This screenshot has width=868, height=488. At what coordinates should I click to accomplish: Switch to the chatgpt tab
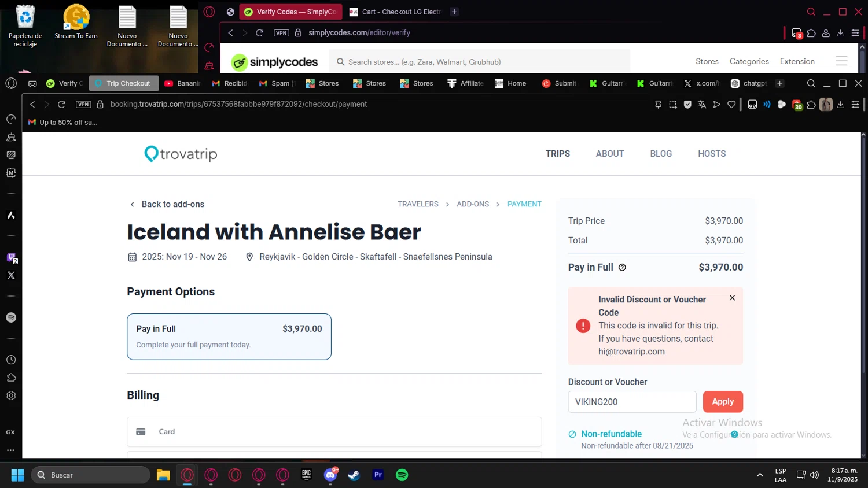(x=749, y=83)
